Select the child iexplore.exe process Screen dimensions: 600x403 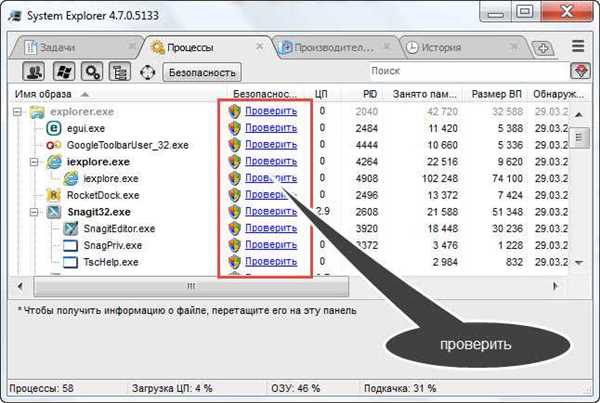pyautogui.click(x=111, y=179)
